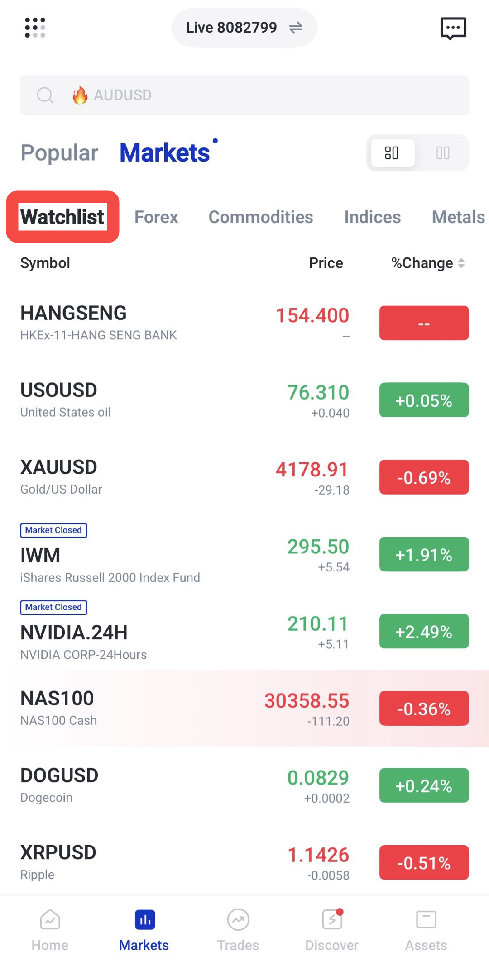Switch to the Popular section

[x=59, y=153]
